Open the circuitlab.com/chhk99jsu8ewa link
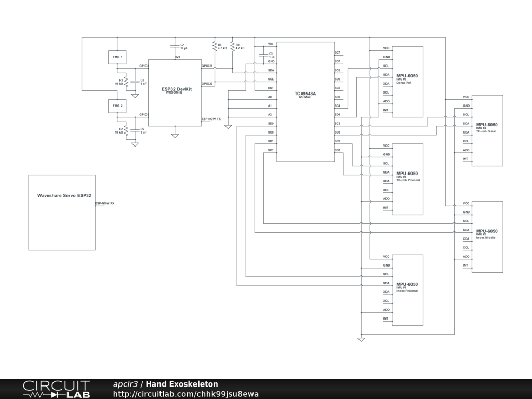Viewport: 532px width, 399px height. 186,394
